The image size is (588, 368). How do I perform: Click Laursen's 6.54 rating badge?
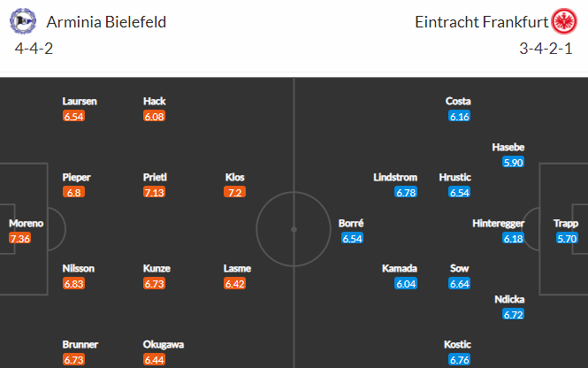[73, 116]
